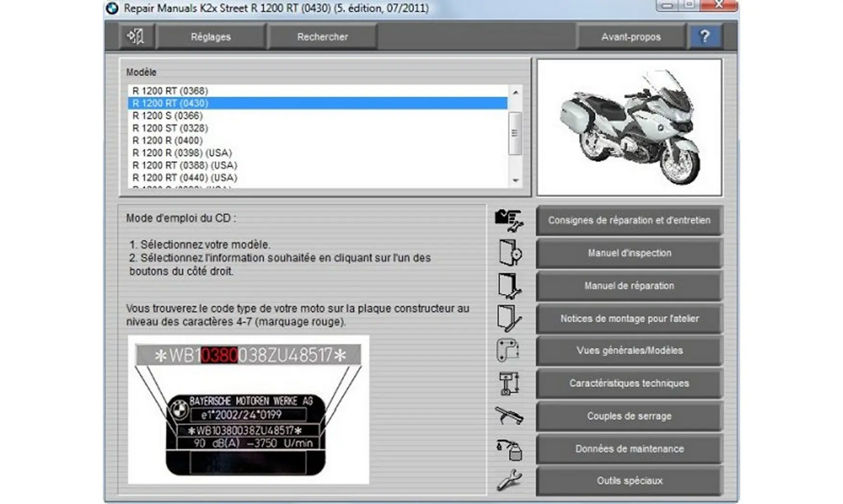Open the Manuel d'inspection
The width and height of the screenshot is (843, 504).
(x=629, y=253)
